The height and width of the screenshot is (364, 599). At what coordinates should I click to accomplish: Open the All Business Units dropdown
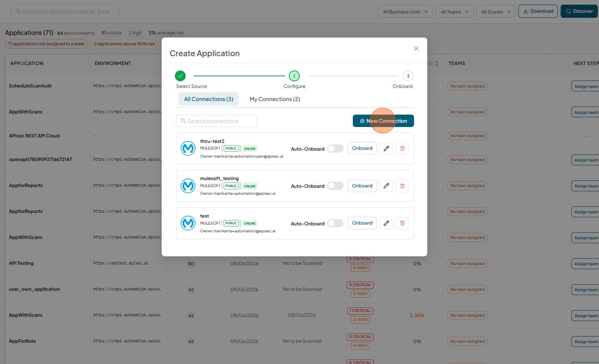[x=406, y=12]
